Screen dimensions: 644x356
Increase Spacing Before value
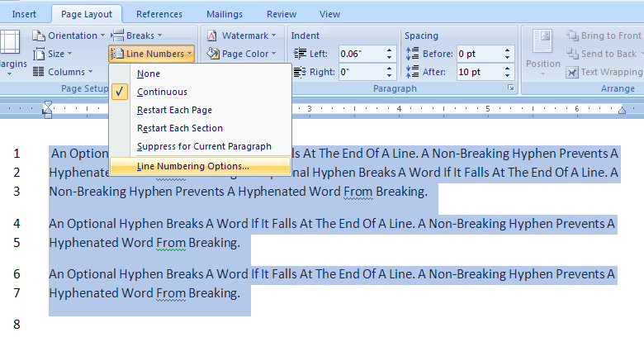point(507,50)
